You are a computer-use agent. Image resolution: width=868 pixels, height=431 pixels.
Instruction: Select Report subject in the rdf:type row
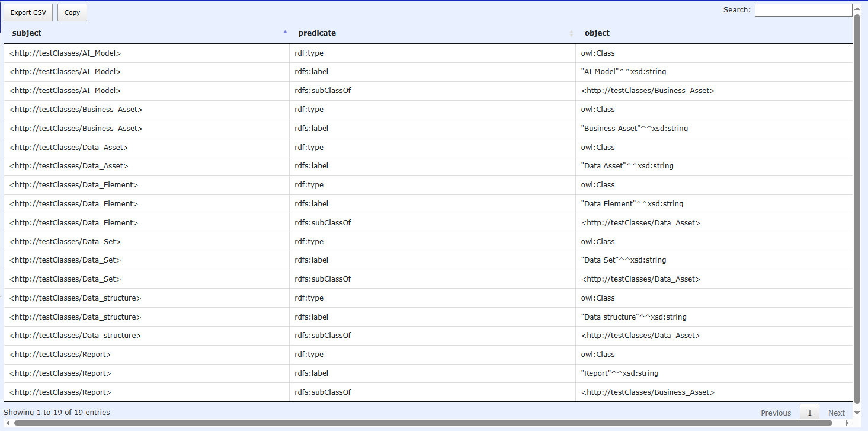click(60, 355)
